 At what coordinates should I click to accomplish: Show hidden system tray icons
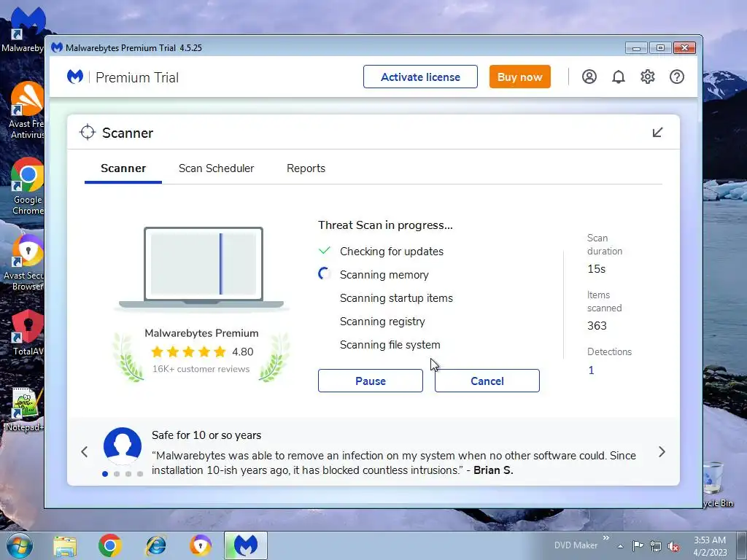pos(620,546)
